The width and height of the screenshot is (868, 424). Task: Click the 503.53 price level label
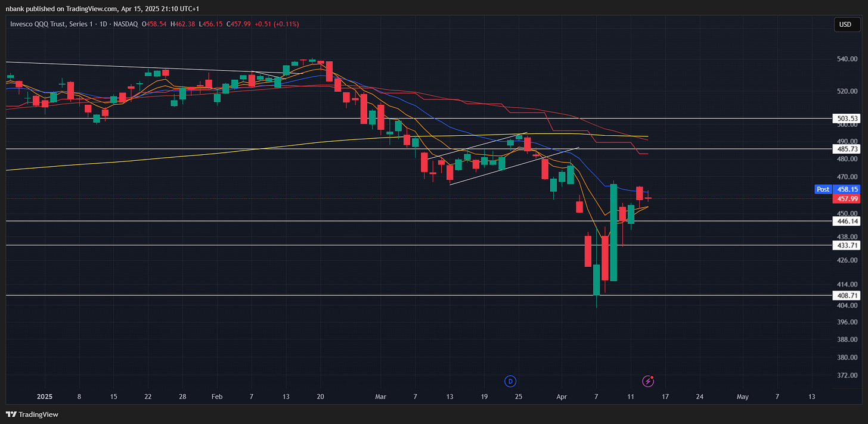[846, 119]
